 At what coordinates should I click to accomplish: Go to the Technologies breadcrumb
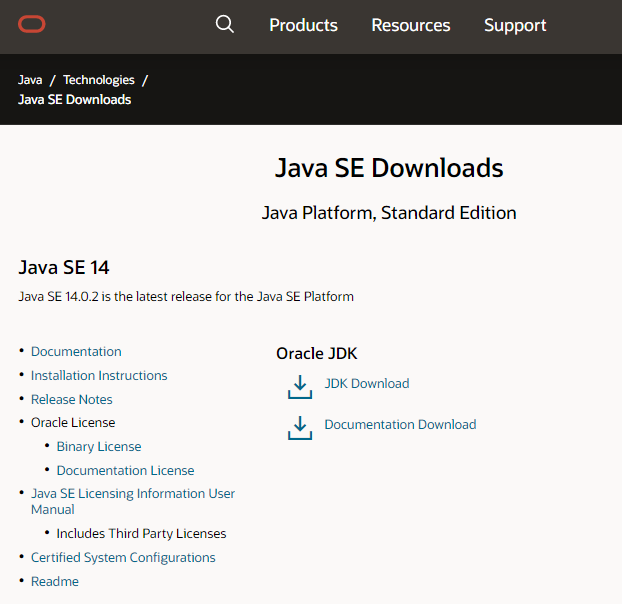coord(99,80)
